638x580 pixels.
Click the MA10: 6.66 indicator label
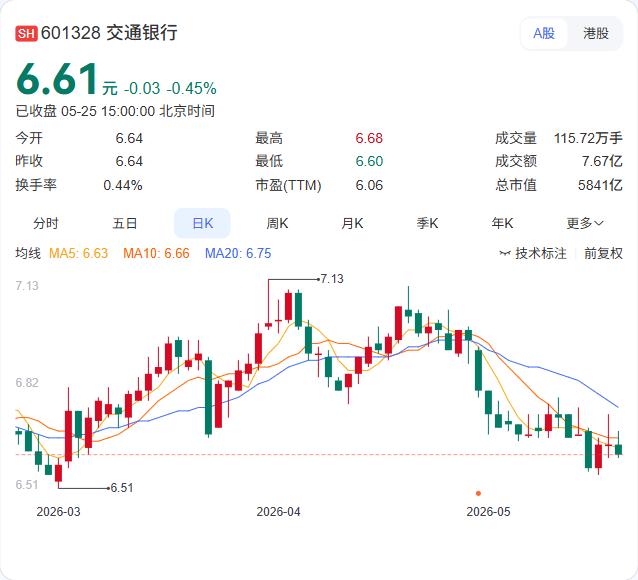click(156, 253)
